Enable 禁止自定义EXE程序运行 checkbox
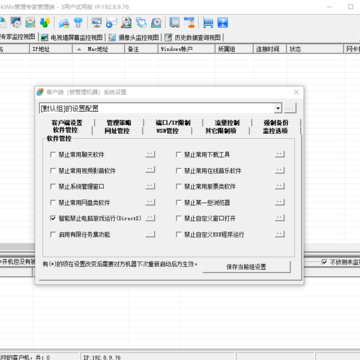The height and width of the screenshot is (360, 360). point(179,235)
